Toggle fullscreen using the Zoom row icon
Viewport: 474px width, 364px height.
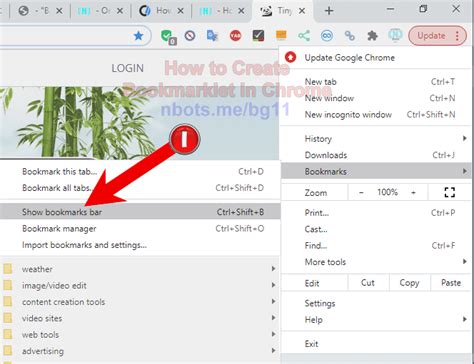(x=449, y=192)
